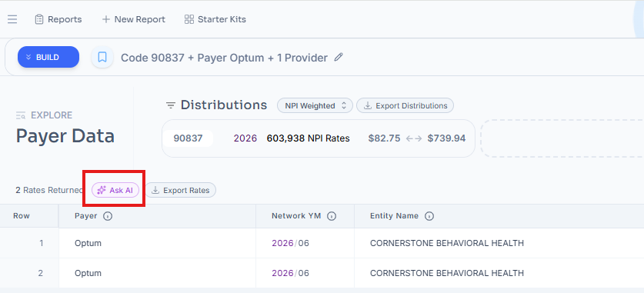Screen dimensions: 644x293
Task: Click the Payer column info icon
Action: [108, 216]
